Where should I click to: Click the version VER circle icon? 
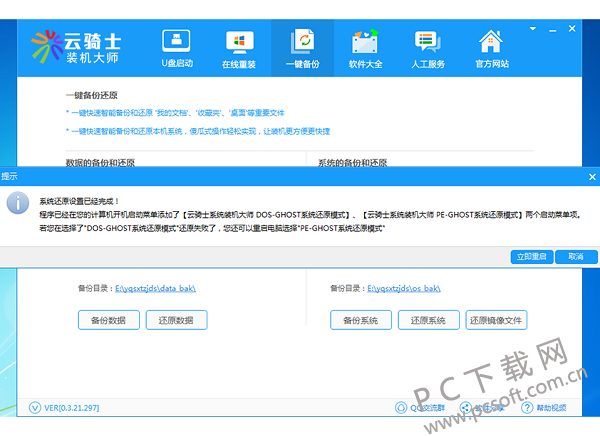click(x=35, y=408)
